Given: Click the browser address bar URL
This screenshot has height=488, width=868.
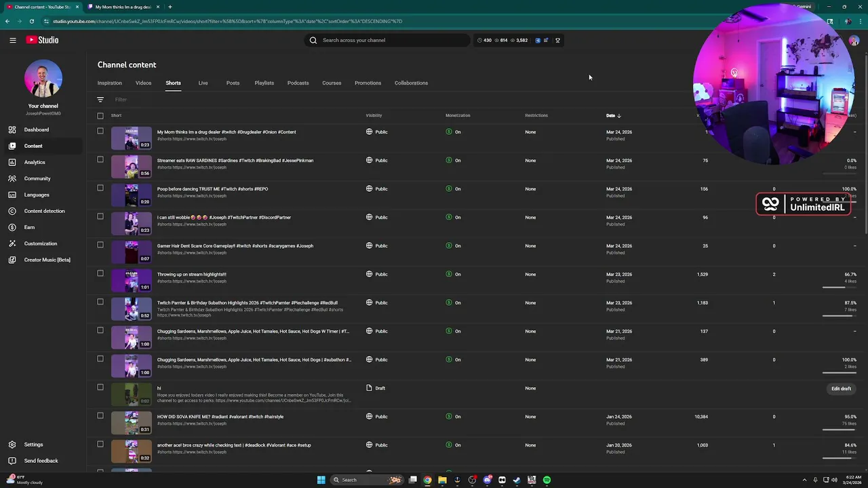Looking at the screenshot, I should click(x=227, y=21).
